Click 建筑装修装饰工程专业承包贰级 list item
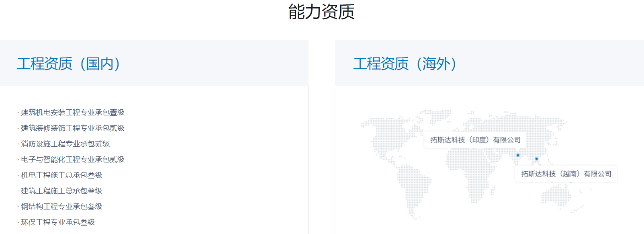644x234 pixels. click(x=71, y=128)
